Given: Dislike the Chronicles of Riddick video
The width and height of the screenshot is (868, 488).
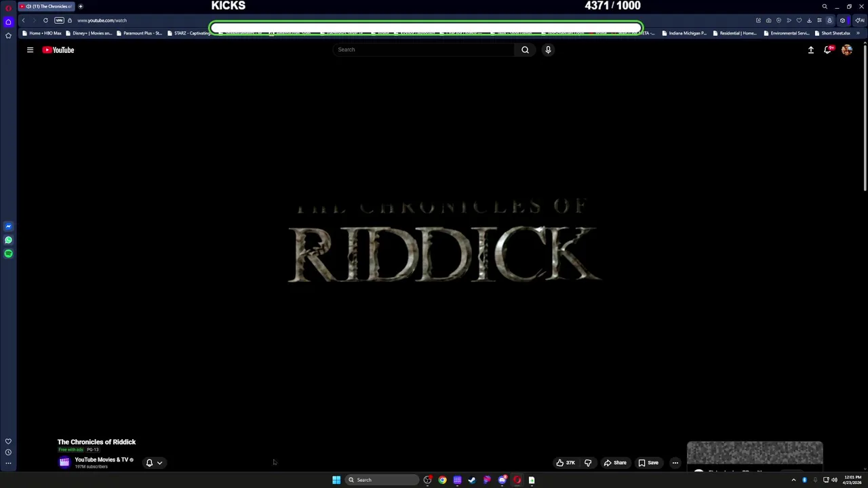Looking at the screenshot, I should coord(588,463).
